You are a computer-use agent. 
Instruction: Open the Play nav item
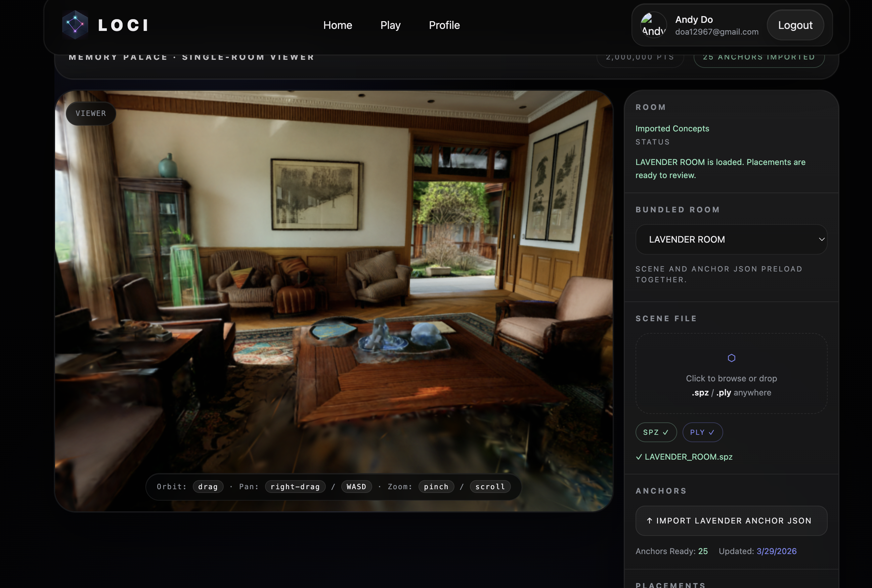[x=390, y=25]
